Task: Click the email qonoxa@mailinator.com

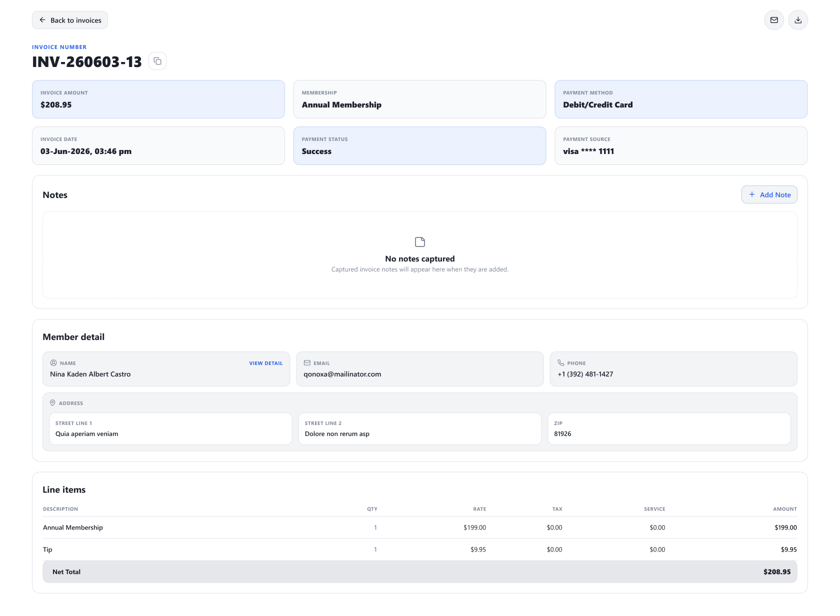Action: (x=342, y=374)
